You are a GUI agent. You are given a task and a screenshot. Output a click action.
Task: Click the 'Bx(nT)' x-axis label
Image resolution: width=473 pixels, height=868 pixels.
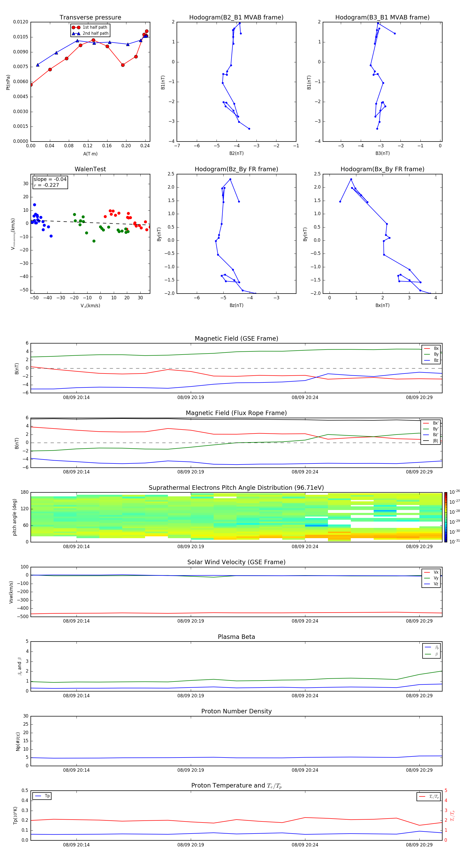[x=382, y=305]
